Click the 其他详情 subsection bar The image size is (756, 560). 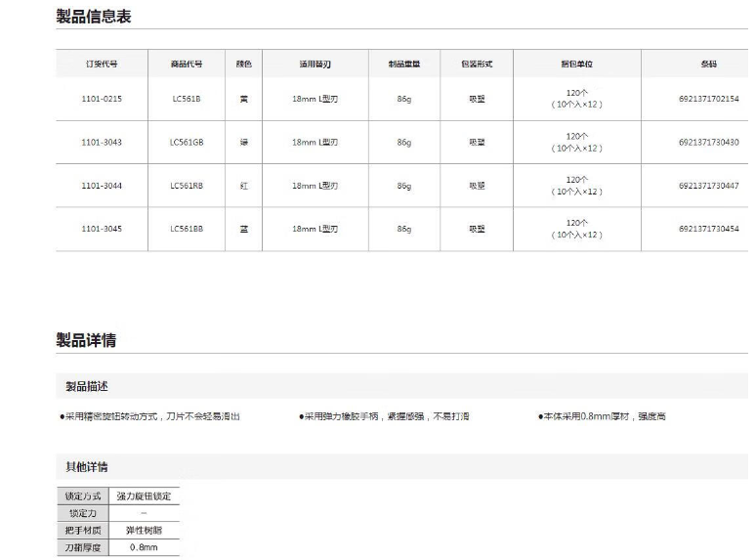pos(86,467)
